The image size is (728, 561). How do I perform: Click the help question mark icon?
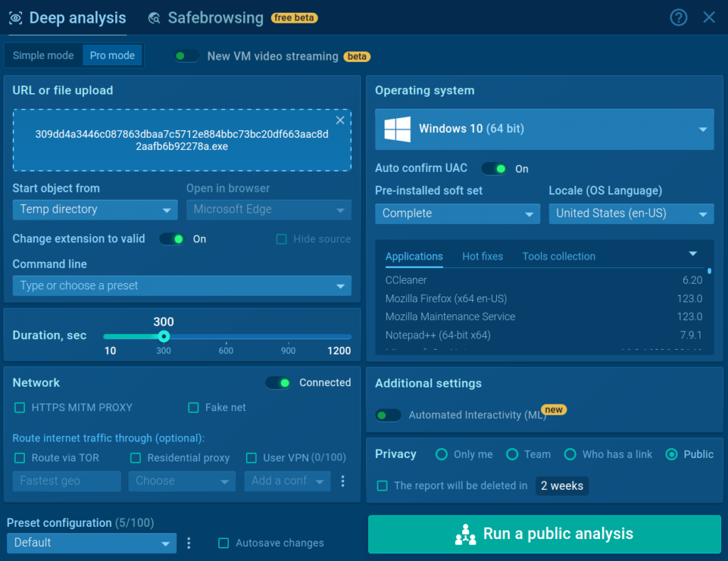679,18
